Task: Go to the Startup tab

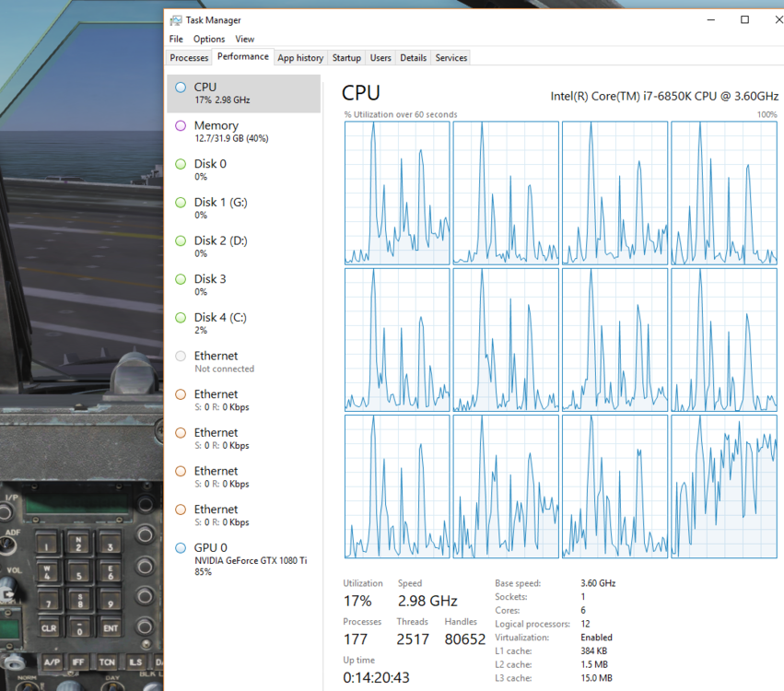Action: tap(346, 58)
